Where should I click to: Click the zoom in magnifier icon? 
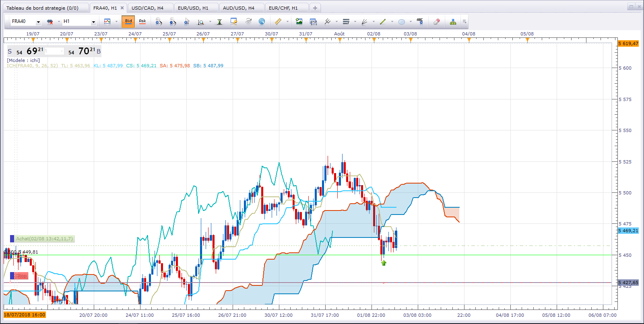click(159, 21)
